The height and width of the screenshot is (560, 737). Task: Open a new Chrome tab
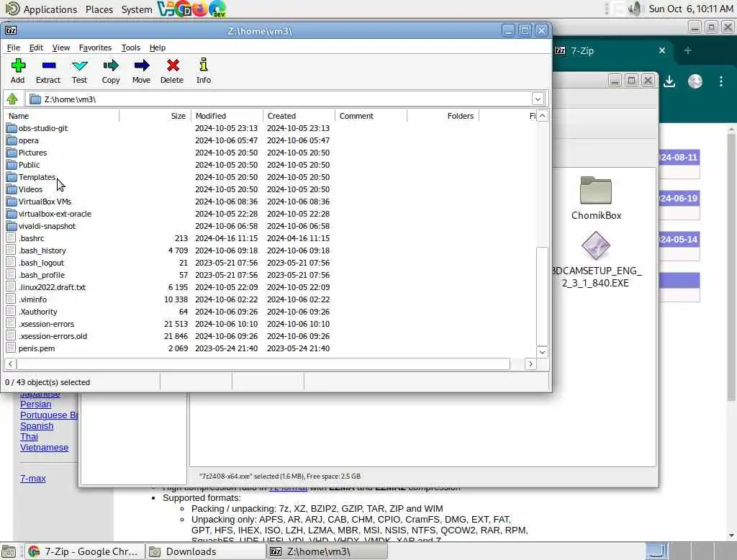pos(687,50)
